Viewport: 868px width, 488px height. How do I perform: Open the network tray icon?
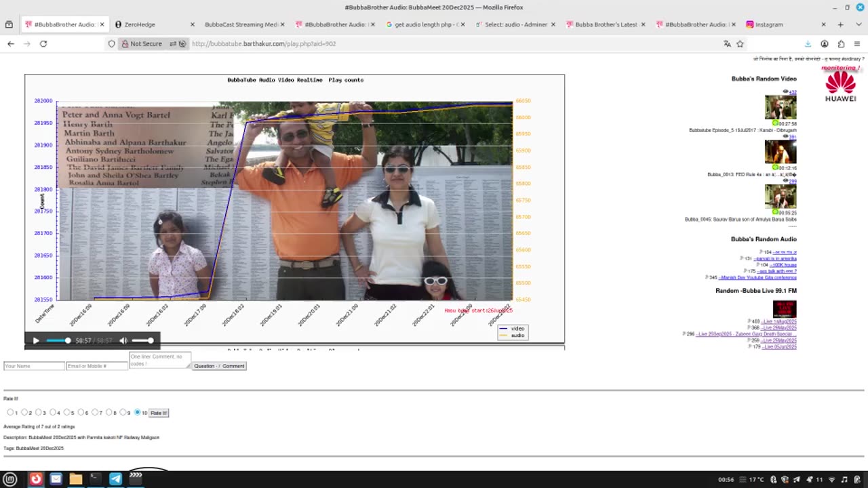(x=832, y=479)
